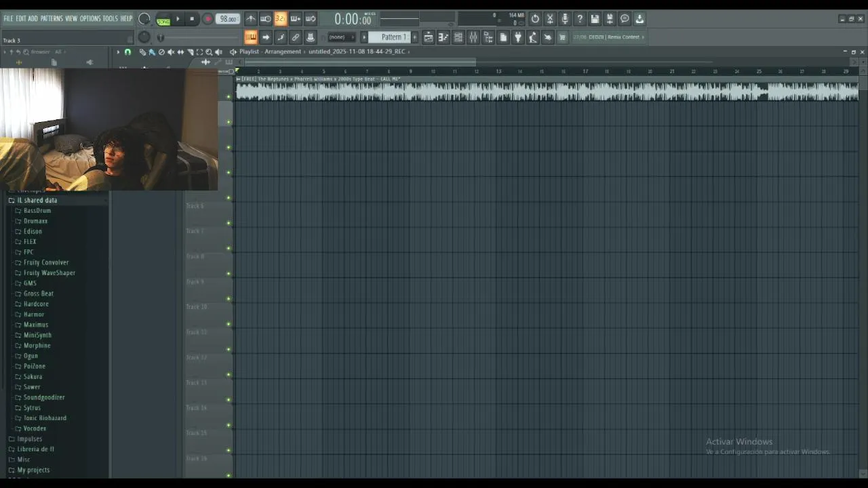Select the Slice tool in Playlist toolbar
The width and height of the screenshot is (868, 488).
pyautogui.click(x=190, y=52)
